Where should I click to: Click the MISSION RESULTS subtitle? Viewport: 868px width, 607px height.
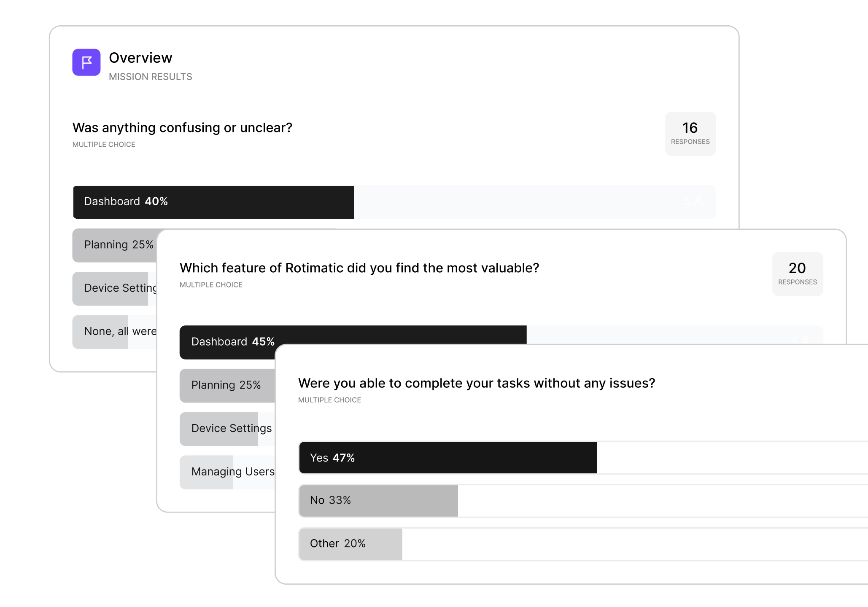click(151, 77)
